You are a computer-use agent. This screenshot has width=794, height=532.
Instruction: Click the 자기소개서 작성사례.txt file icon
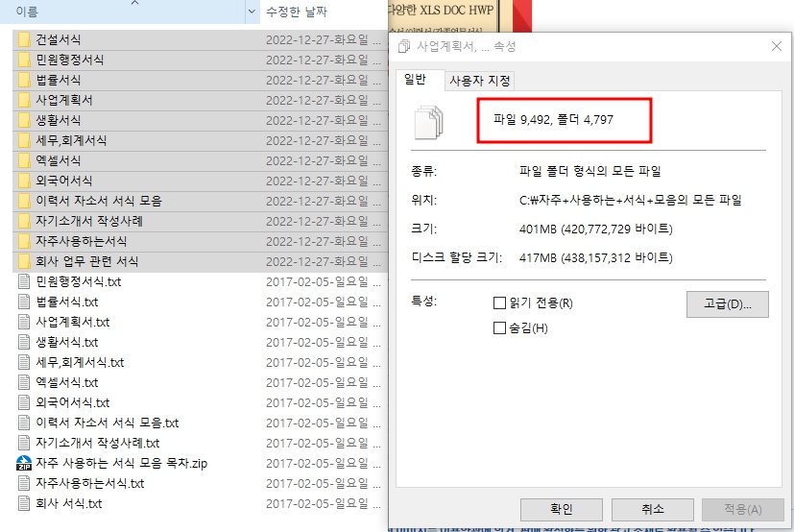(24, 443)
